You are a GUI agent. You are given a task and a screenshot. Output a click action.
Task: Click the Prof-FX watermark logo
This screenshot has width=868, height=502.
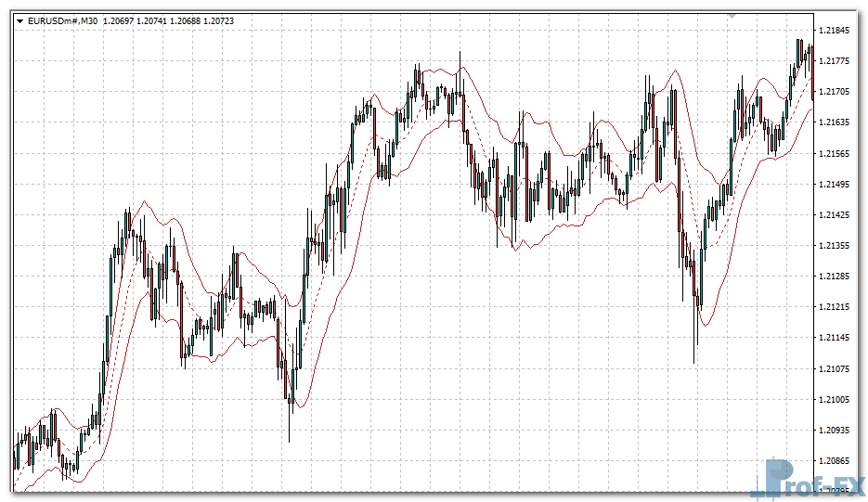806,481
